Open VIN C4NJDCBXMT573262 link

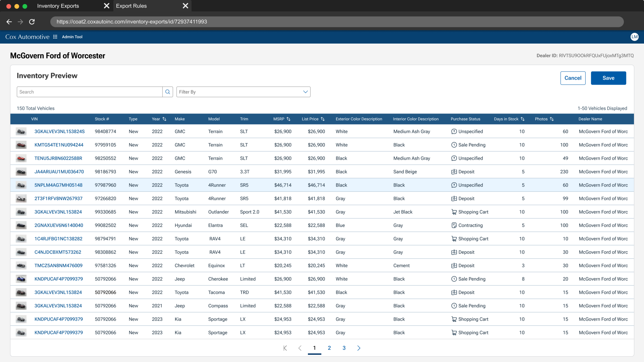(58, 252)
